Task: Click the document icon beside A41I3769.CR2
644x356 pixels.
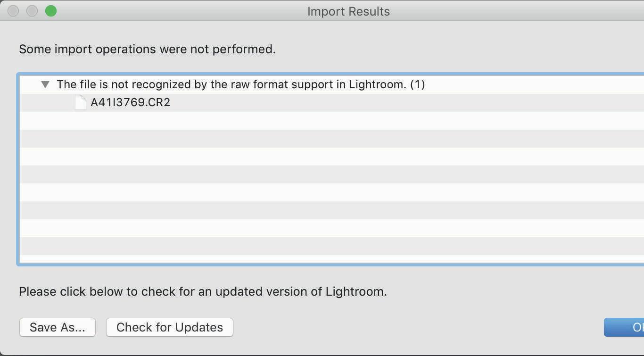Action: point(81,102)
